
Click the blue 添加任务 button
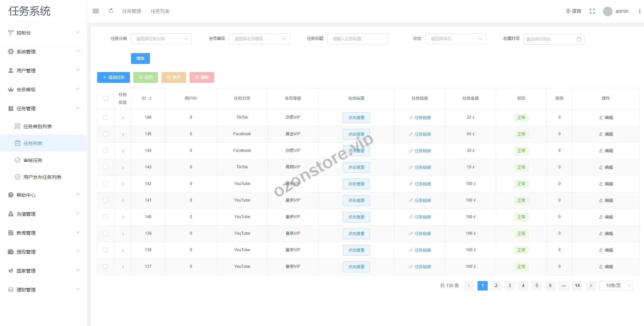[114, 77]
